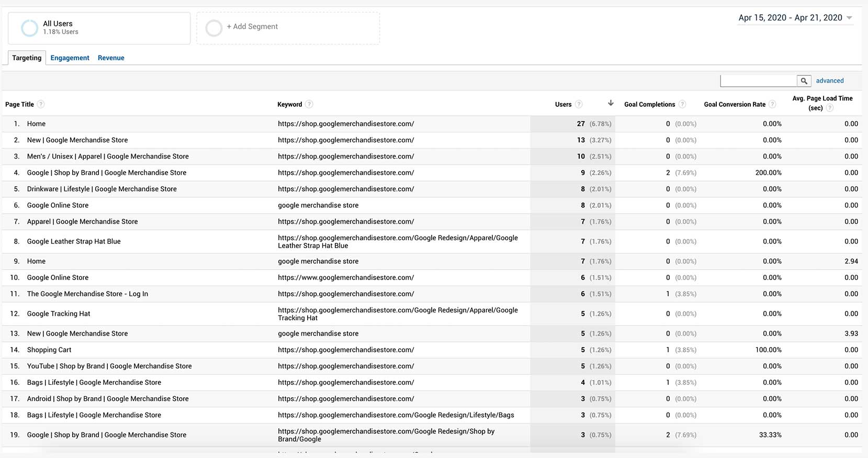The height and width of the screenshot is (458, 868).
Task: Click keyword URL ending 'Lifestyle/Bags'
Action: [396, 415]
